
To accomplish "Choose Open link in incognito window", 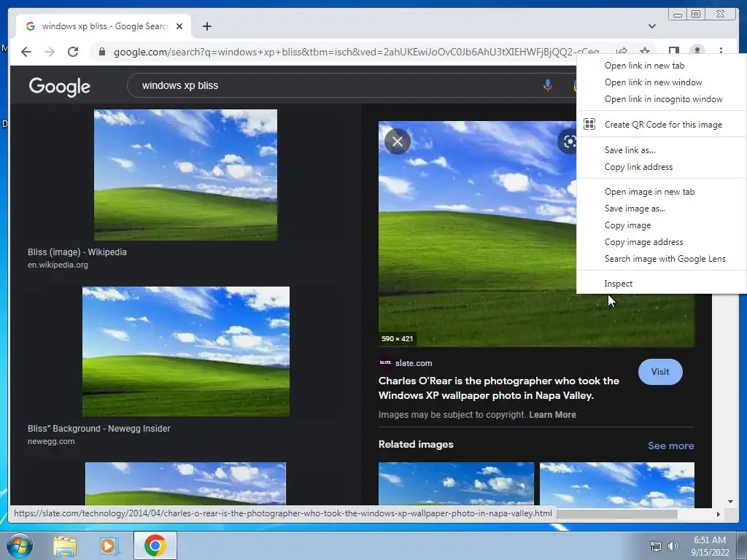I will pyautogui.click(x=661, y=99).
